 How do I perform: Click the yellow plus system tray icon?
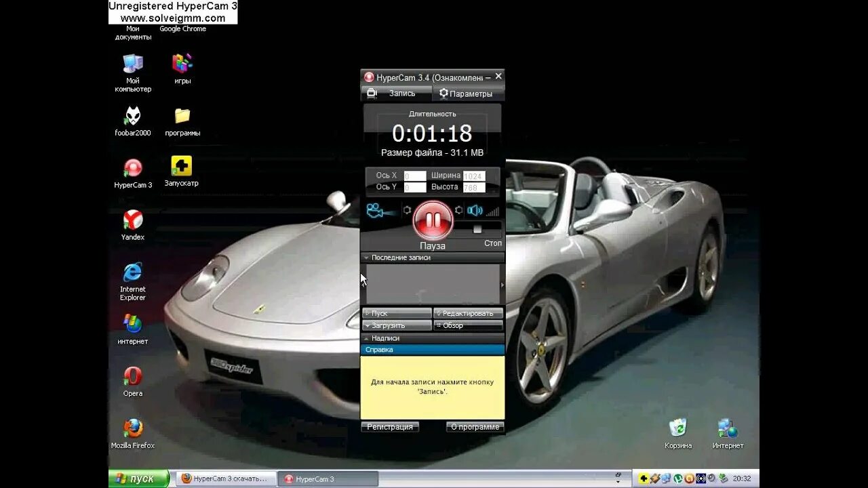coord(644,479)
